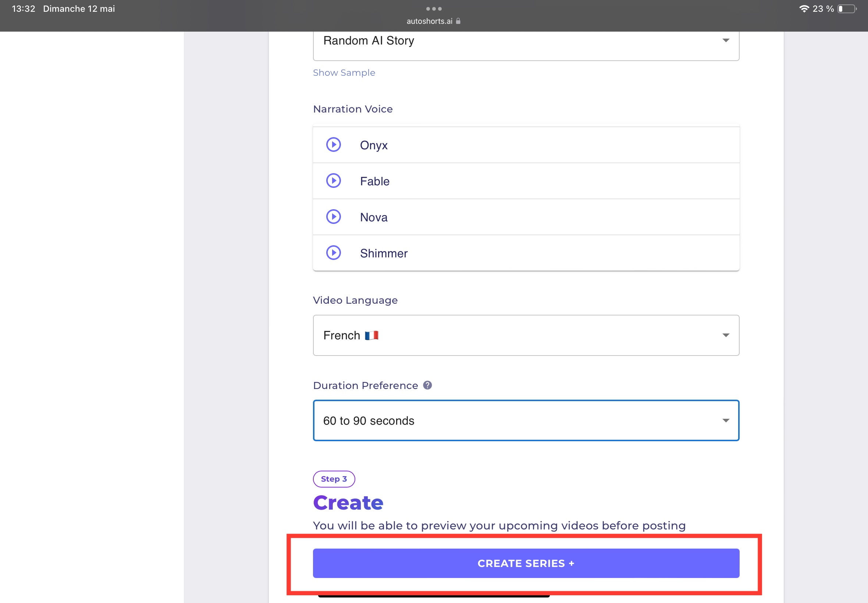Screen dimensions: 868x603
Task: Tap the three-dots menu above the address bar
Action: (x=434, y=9)
